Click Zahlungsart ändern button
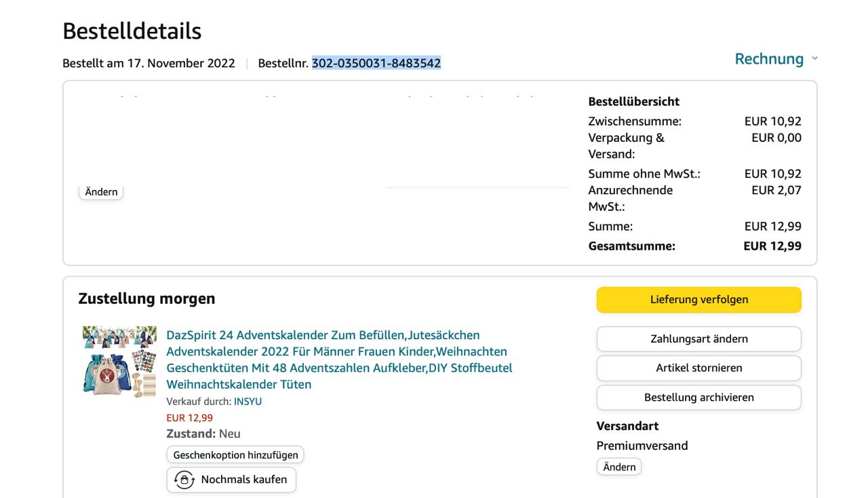 coord(698,339)
